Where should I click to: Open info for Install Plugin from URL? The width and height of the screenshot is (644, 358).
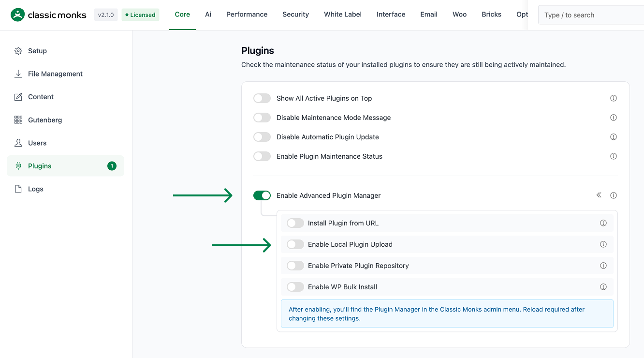click(x=603, y=223)
